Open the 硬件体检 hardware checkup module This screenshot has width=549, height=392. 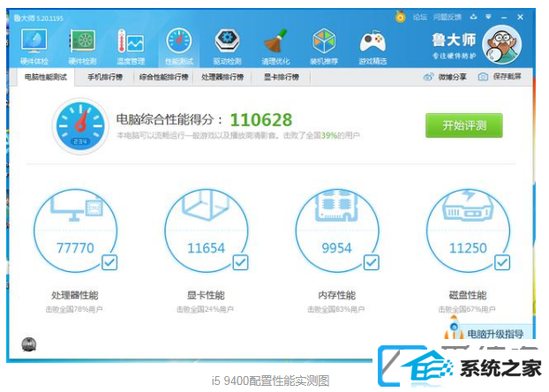pyautogui.click(x=34, y=47)
